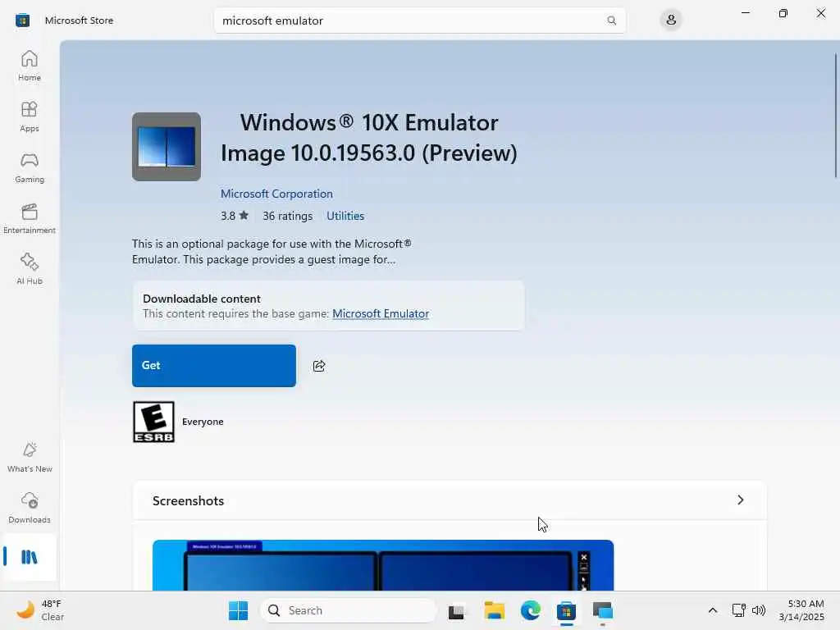
Task: Click the Windows taskbar Search box
Action: pyautogui.click(x=348, y=610)
